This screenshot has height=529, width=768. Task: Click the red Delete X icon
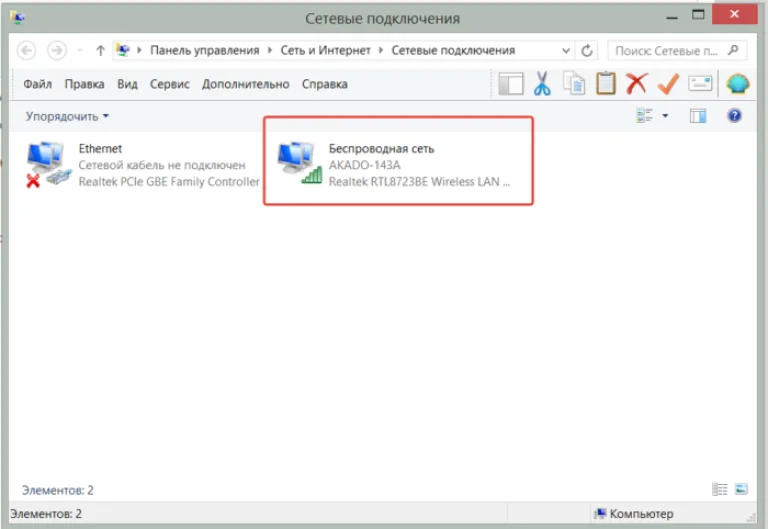[x=637, y=84]
